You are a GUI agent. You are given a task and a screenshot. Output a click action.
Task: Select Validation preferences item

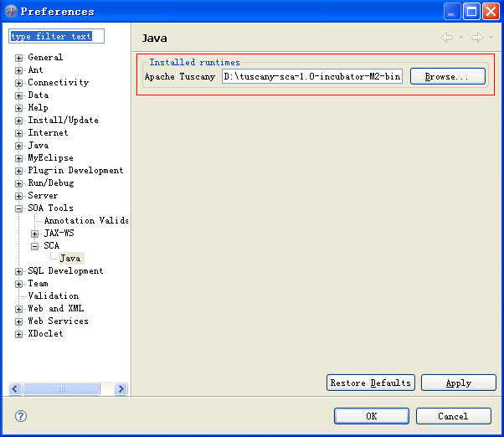click(54, 296)
